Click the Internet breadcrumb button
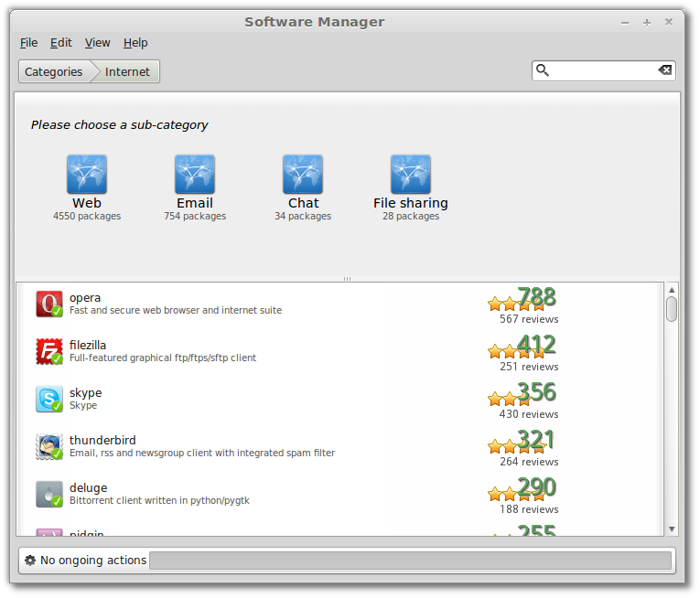 pos(127,71)
